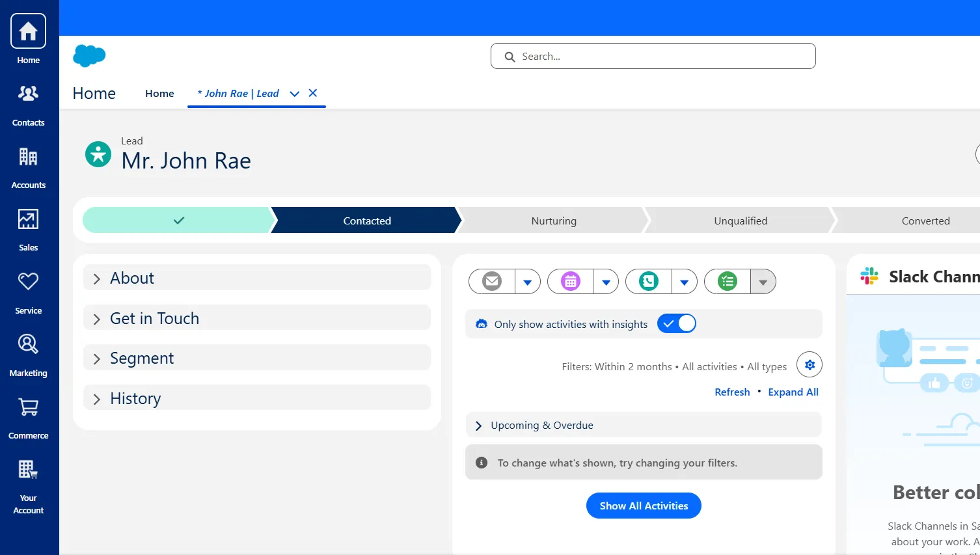
Task: Open Marketing in the sidebar
Action: [x=28, y=355]
